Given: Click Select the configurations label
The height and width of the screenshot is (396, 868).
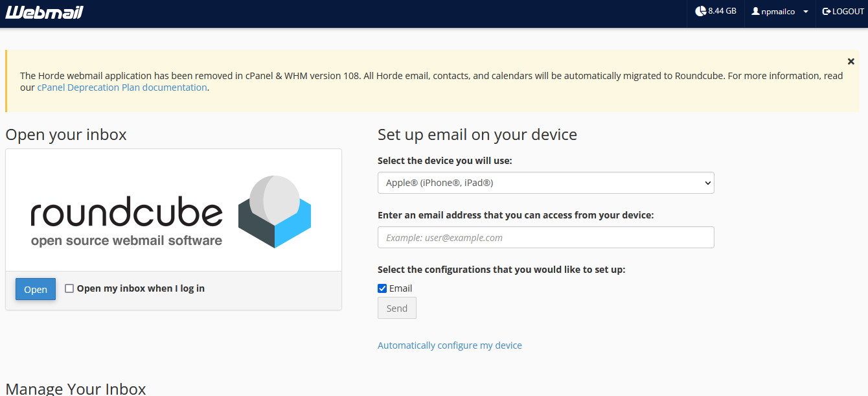Looking at the screenshot, I should [501, 270].
